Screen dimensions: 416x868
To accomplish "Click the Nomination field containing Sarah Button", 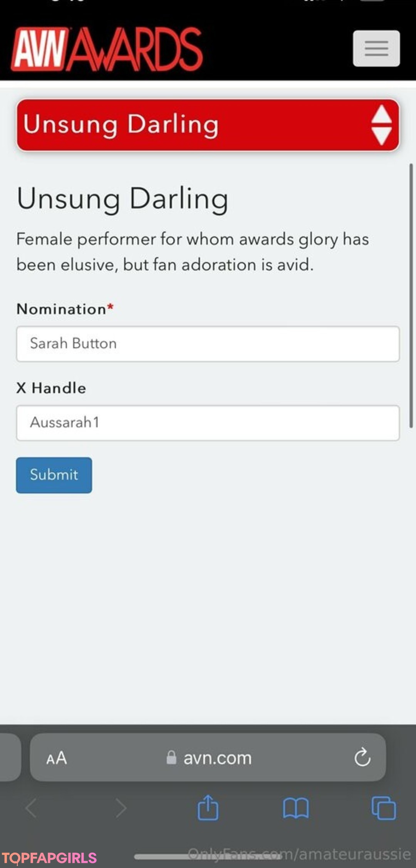I will pos(208,344).
